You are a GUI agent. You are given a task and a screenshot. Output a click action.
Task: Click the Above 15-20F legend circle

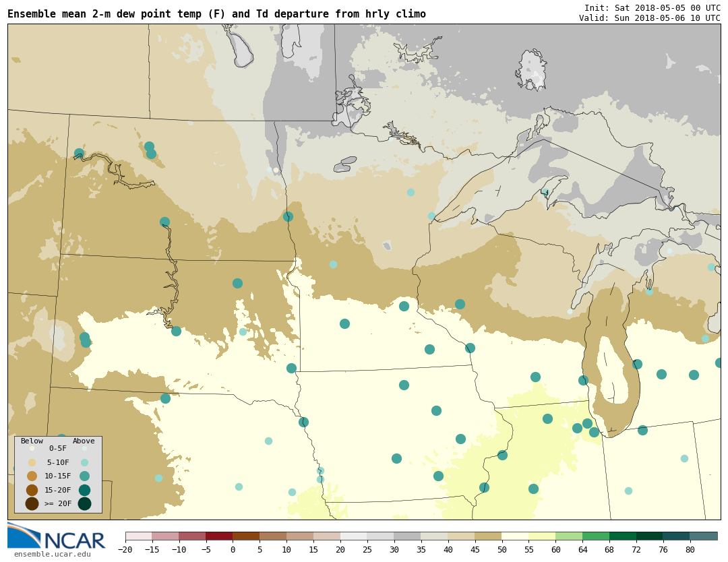[84, 490]
